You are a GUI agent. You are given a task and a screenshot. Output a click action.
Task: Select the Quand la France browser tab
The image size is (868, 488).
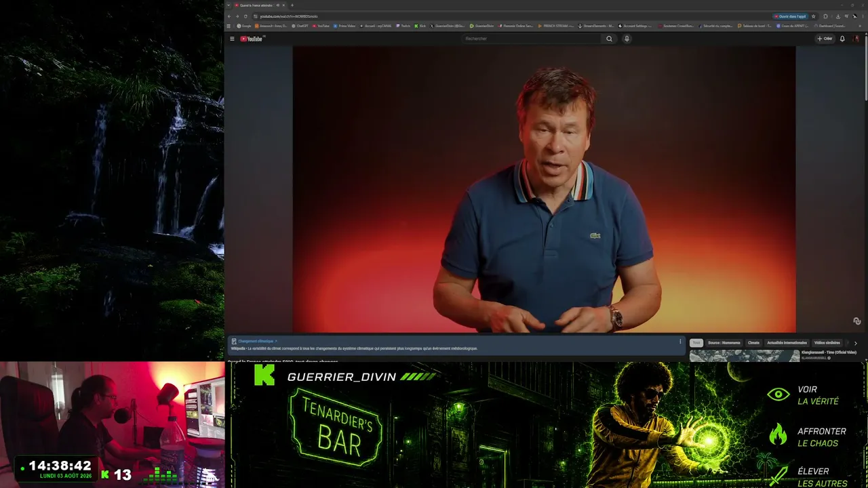coord(260,5)
